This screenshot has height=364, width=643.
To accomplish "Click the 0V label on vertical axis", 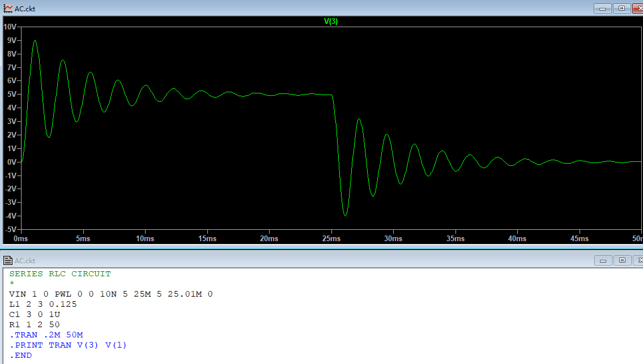I will pyautogui.click(x=12, y=162).
